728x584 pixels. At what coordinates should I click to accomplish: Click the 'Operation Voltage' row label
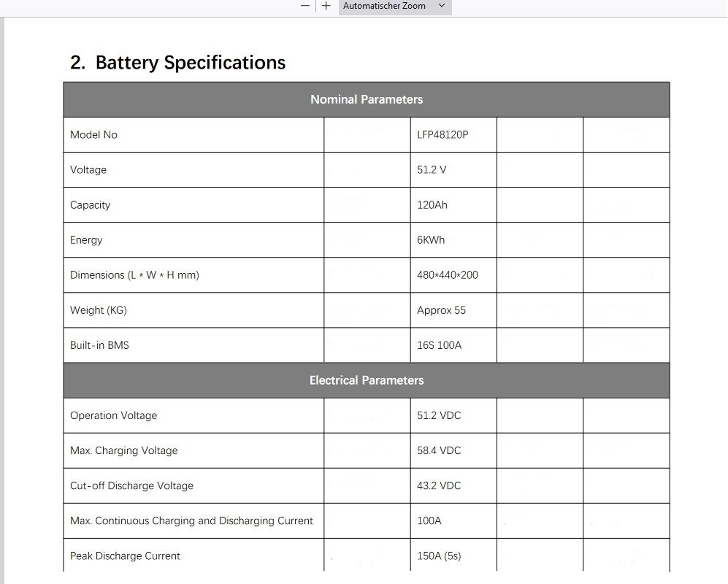[x=113, y=415]
